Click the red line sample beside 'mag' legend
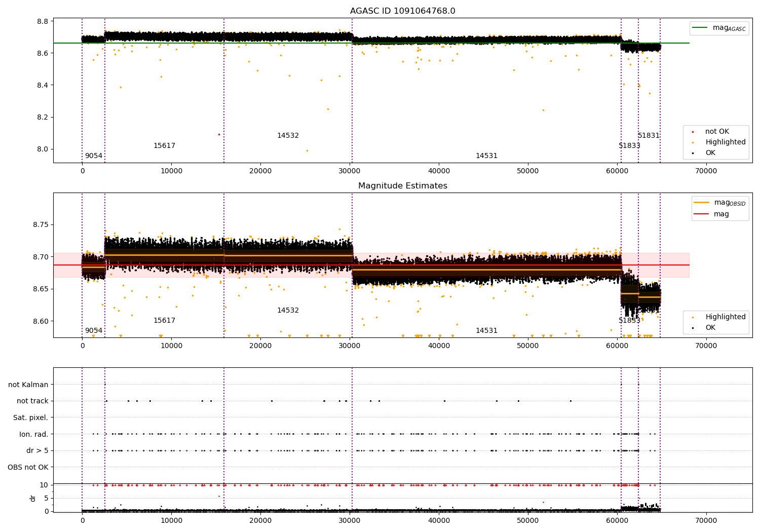The height and width of the screenshot is (532, 760). (702, 214)
